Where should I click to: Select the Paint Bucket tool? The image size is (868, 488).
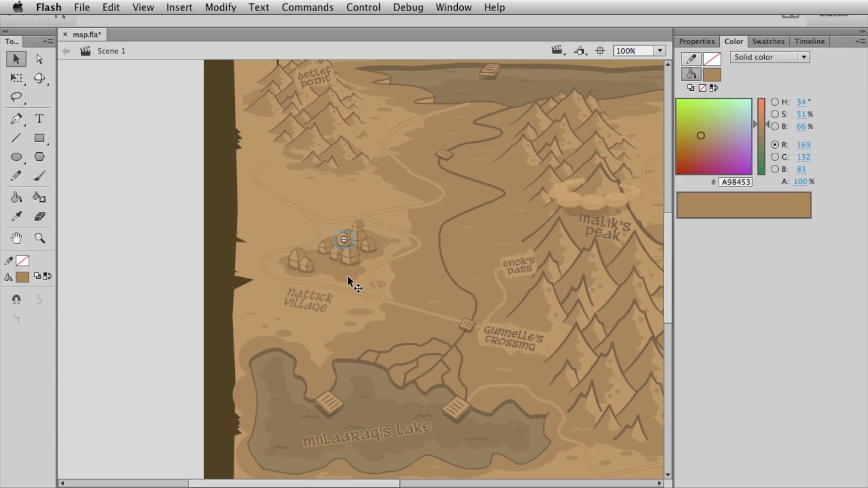coord(17,197)
